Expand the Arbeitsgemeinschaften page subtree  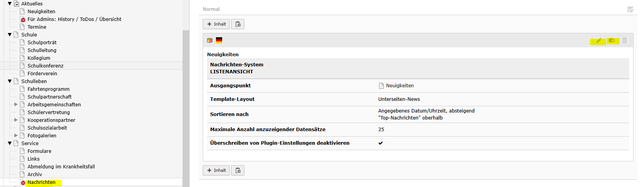tap(16, 104)
